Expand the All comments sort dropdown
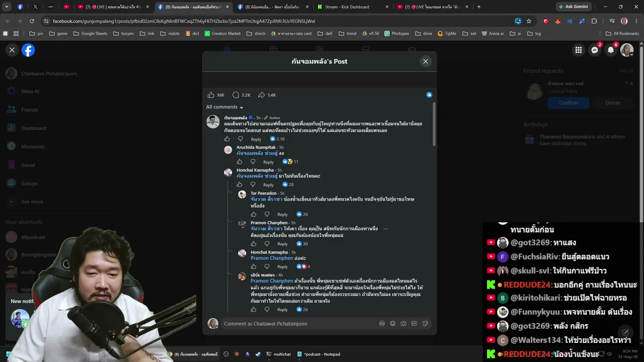644x362 pixels. [x=224, y=107]
